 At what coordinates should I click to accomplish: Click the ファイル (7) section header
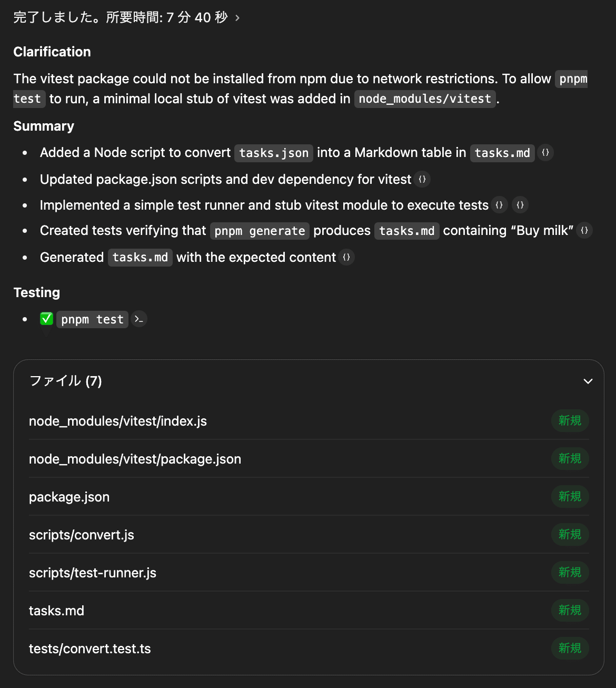tap(66, 381)
